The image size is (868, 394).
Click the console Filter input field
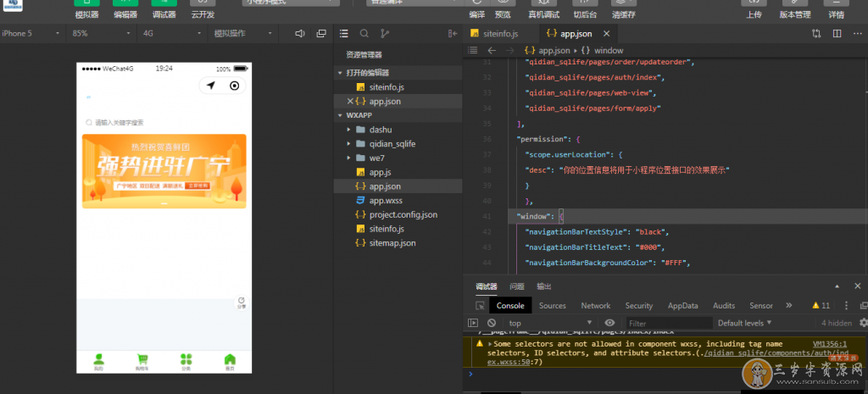click(669, 323)
